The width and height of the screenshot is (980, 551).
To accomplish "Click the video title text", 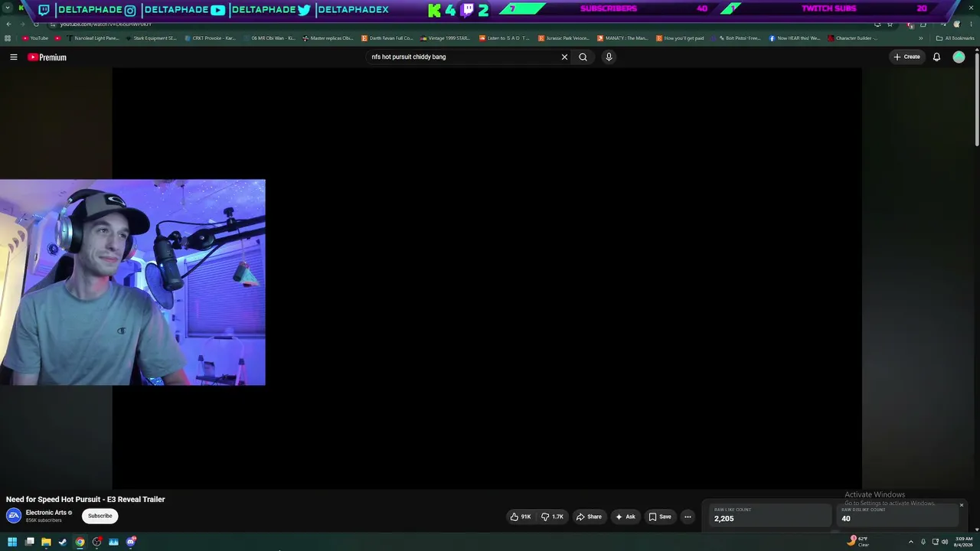I will point(86,499).
